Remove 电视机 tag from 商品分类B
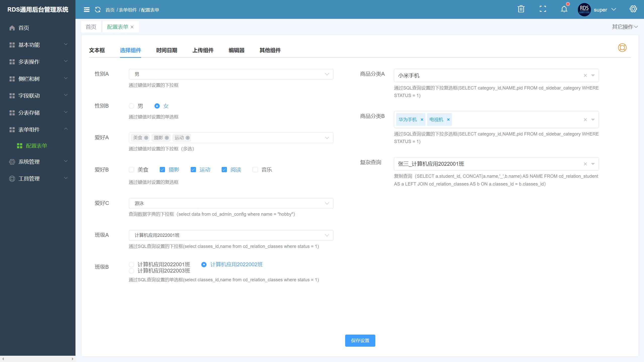This screenshot has height=362, width=644. tap(448, 120)
